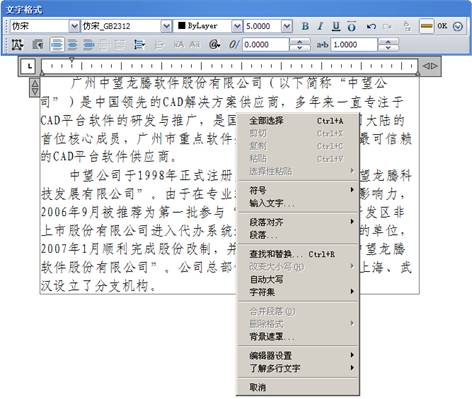The height and width of the screenshot is (399, 472).
Task: Expand the 段落对齐 submenu
Action: pyautogui.click(x=298, y=222)
